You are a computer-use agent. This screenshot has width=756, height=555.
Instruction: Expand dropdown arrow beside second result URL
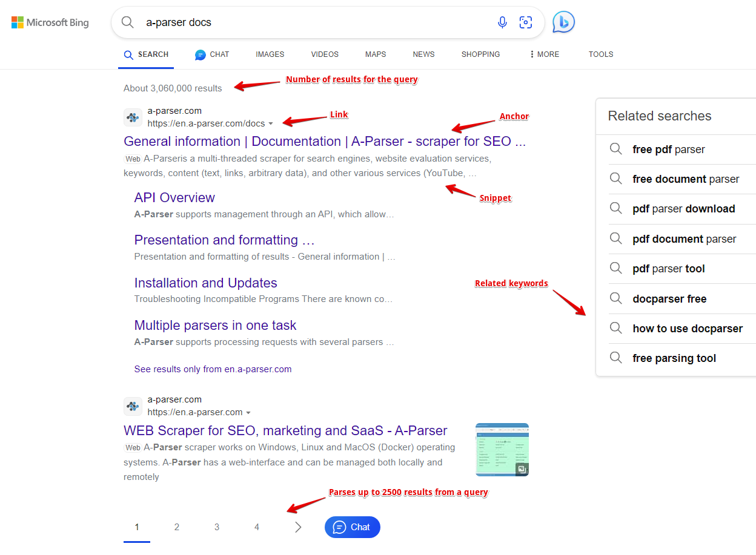(248, 413)
